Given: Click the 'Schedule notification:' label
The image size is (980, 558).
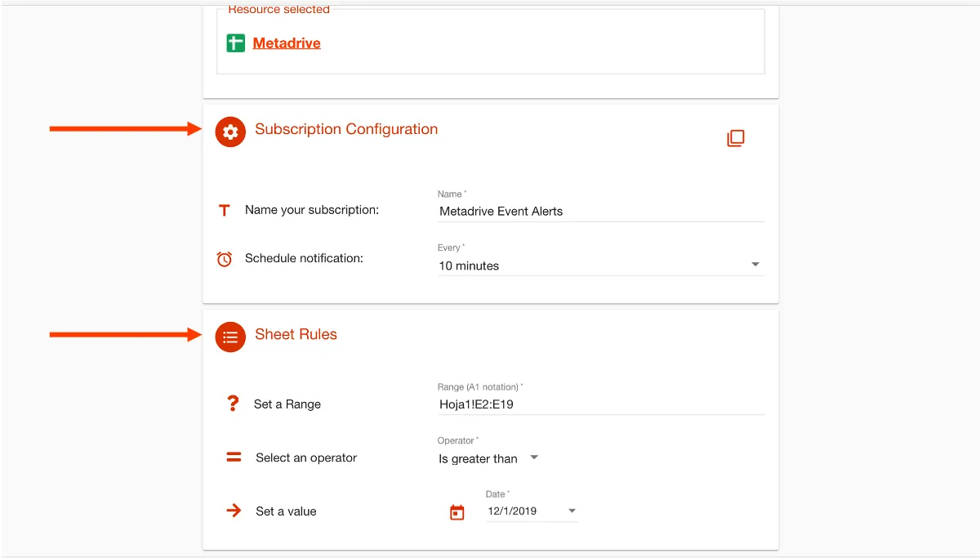Looking at the screenshot, I should 304,258.
